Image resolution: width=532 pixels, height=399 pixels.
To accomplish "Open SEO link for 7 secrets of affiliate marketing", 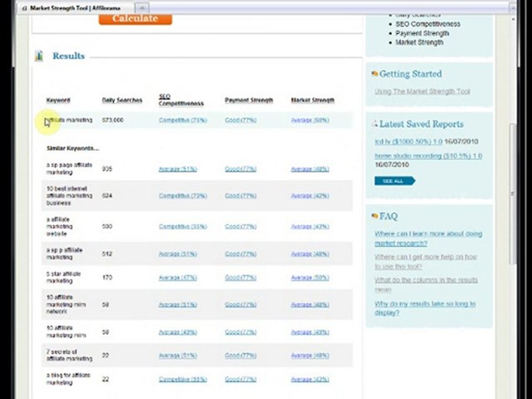I will coord(178,356).
